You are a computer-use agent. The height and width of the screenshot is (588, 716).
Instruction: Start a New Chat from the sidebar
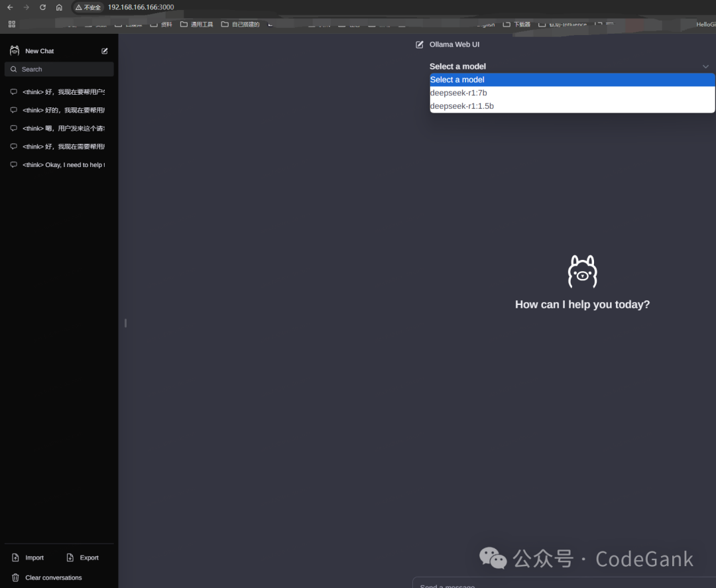tap(59, 51)
